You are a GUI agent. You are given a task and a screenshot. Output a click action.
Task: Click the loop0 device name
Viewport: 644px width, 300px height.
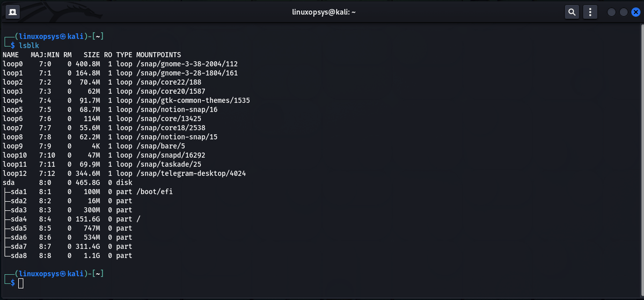click(x=13, y=64)
